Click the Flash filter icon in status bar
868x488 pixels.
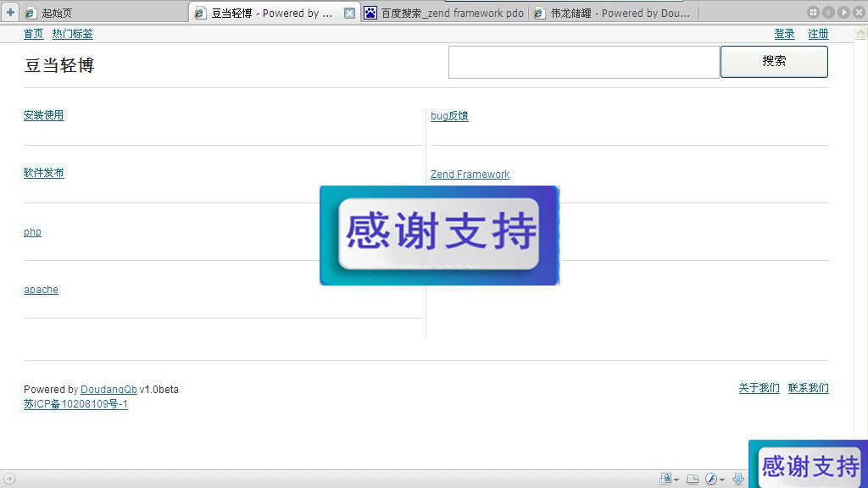click(x=711, y=479)
